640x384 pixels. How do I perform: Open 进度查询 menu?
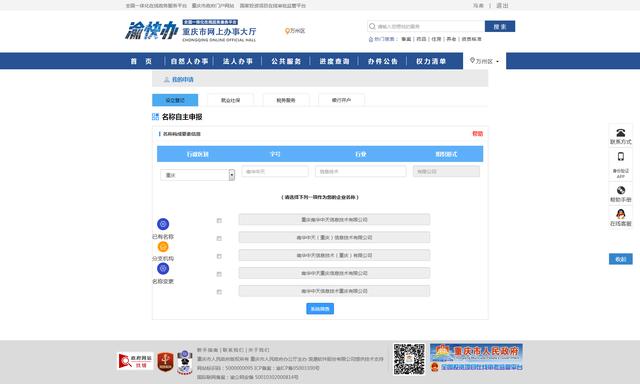tap(334, 61)
